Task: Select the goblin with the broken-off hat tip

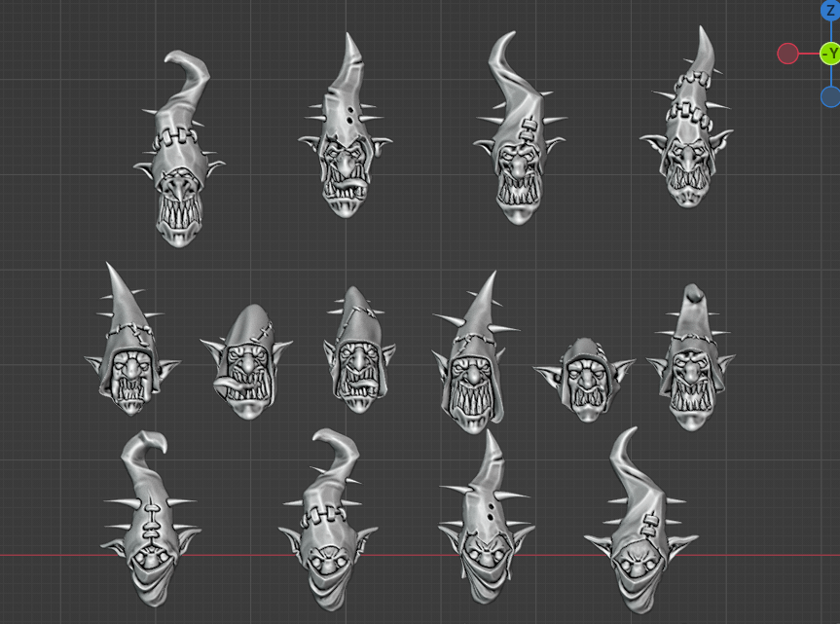Action: [x=691, y=370]
